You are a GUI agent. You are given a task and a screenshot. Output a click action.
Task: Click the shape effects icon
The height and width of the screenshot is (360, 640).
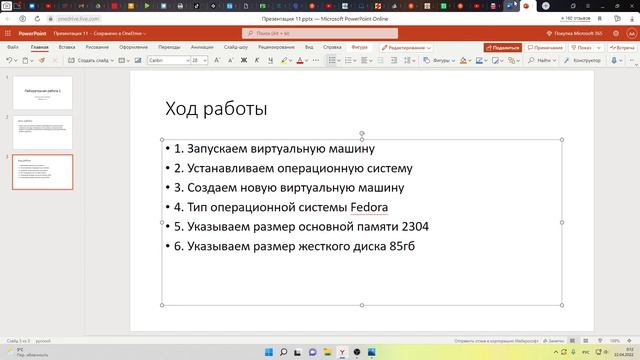(x=495, y=60)
